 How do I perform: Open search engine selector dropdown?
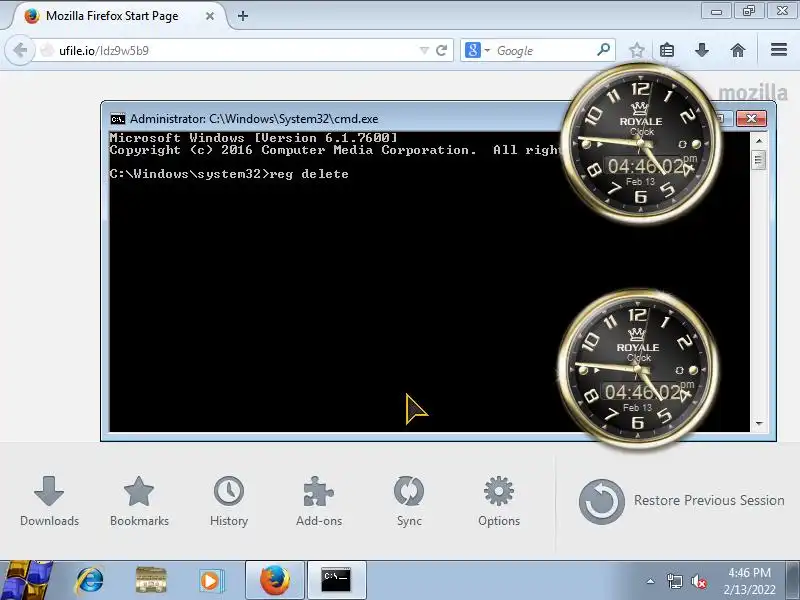coord(478,51)
